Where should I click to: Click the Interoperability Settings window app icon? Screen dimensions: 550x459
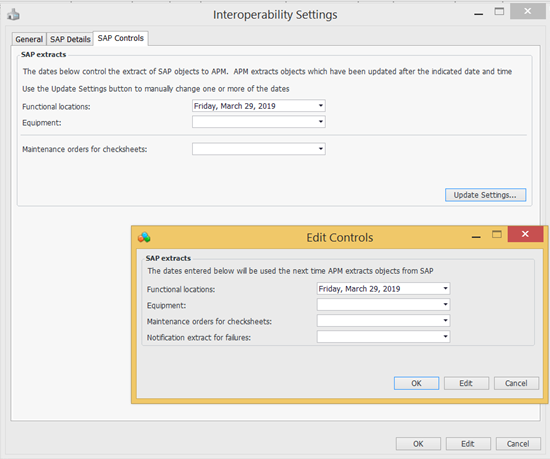click(13, 14)
